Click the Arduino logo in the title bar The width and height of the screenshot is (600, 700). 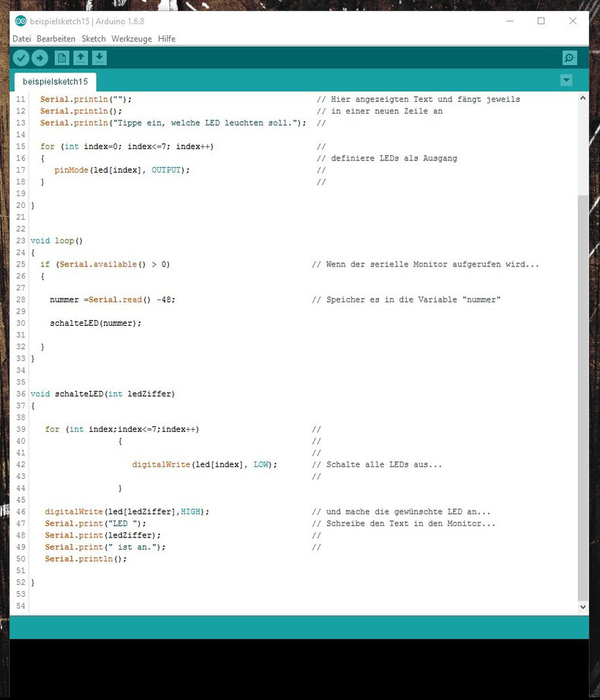point(20,21)
